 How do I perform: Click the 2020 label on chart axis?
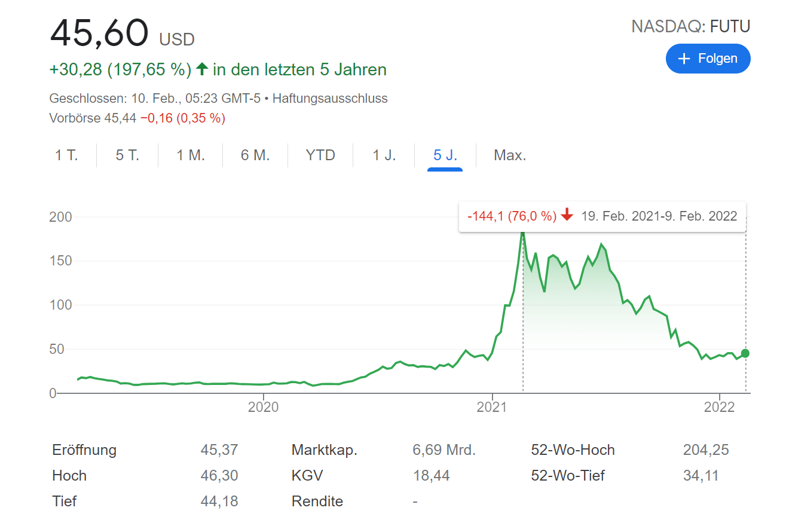[263, 407]
